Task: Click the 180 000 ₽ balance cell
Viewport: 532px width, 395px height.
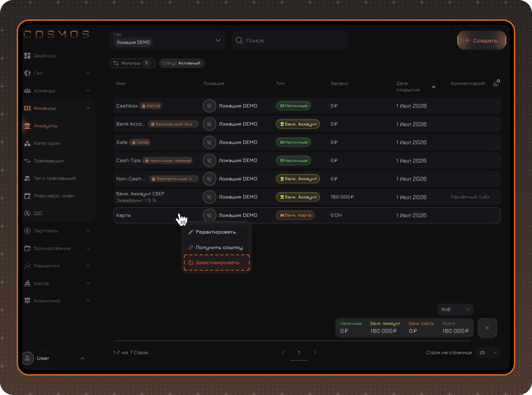Action: coord(342,197)
